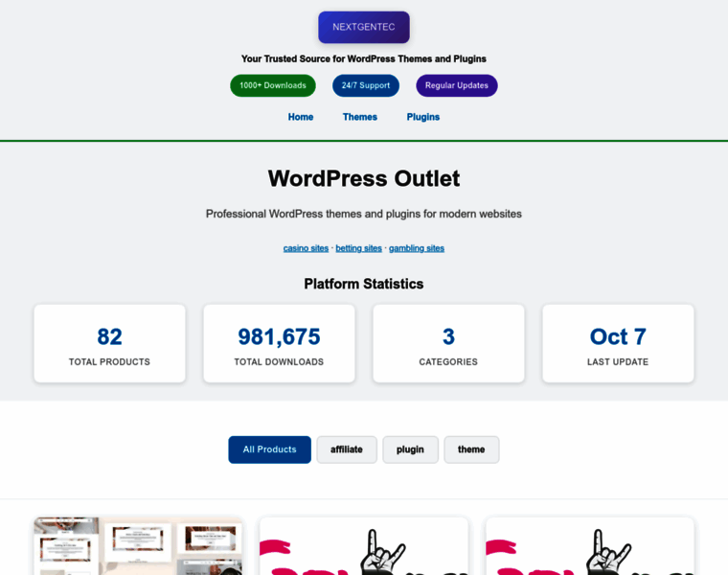
Task: Open the Home navigation link
Action: pos(301,117)
